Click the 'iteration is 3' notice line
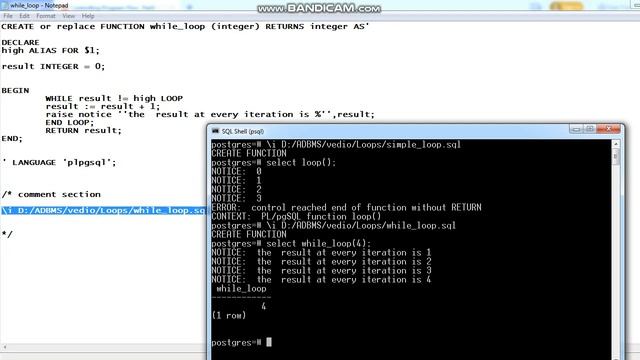640x360 pixels. tap(321, 271)
